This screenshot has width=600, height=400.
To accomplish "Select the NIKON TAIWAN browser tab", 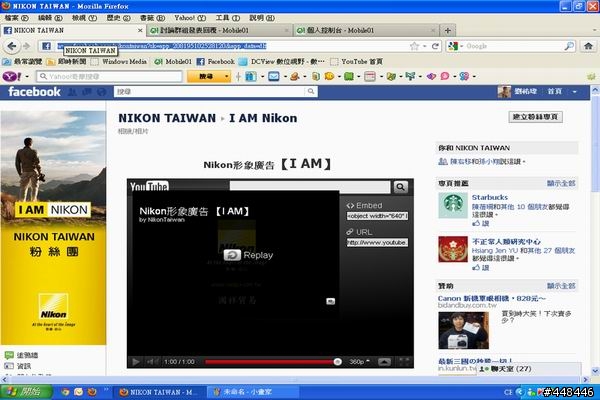I will point(72,30).
